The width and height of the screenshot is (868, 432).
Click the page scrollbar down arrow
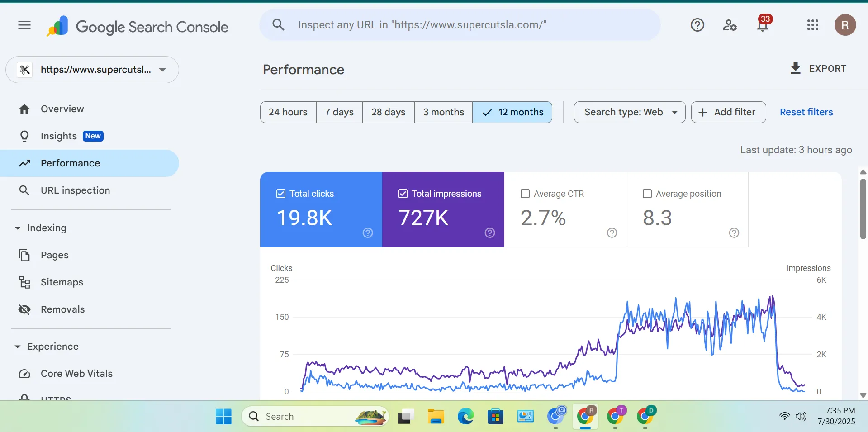point(863,395)
